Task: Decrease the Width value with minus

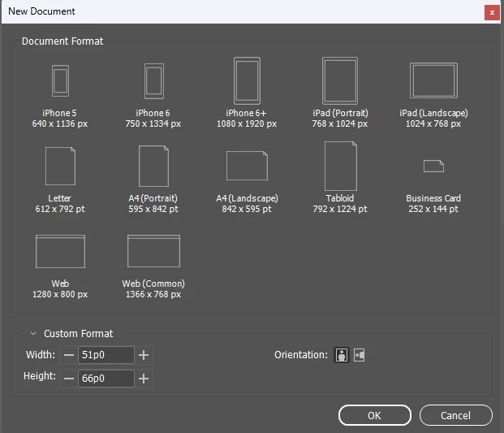Action: click(69, 355)
